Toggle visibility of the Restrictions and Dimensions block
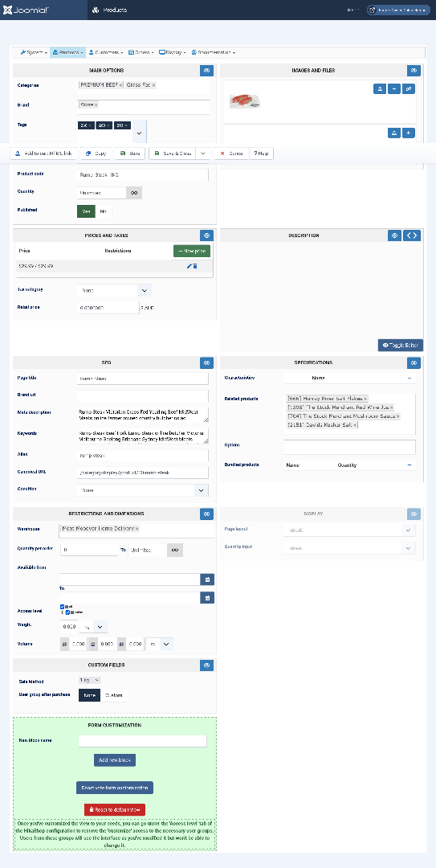 [206, 514]
